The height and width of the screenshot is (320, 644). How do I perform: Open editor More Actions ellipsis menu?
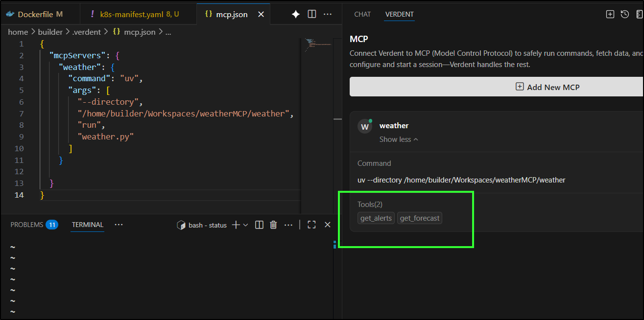click(328, 14)
